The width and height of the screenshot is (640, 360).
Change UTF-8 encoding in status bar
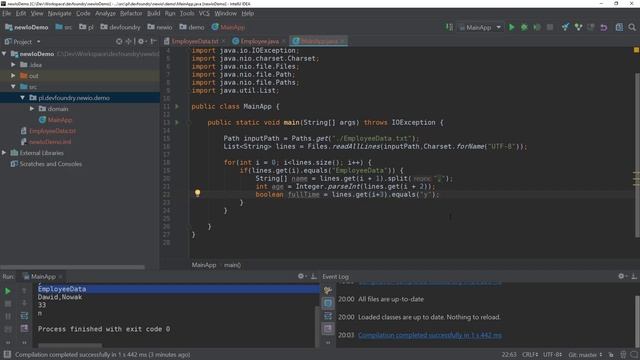click(553, 355)
